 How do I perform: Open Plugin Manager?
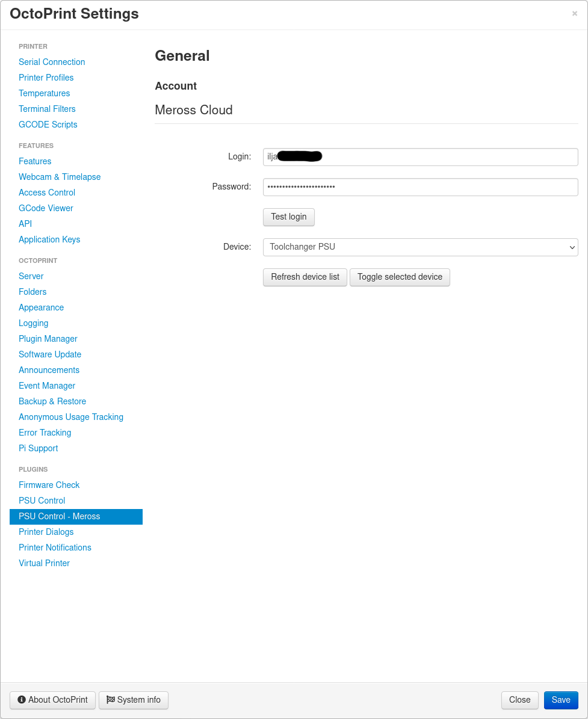48,338
